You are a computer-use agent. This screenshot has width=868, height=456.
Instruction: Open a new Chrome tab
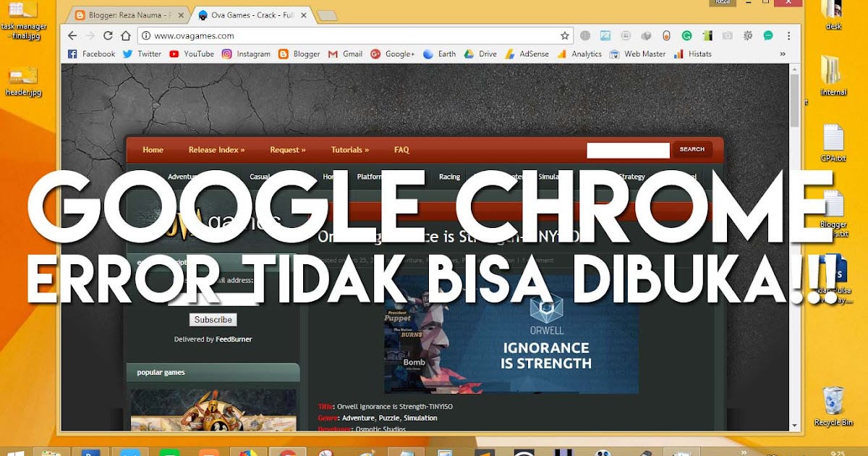point(327,15)
